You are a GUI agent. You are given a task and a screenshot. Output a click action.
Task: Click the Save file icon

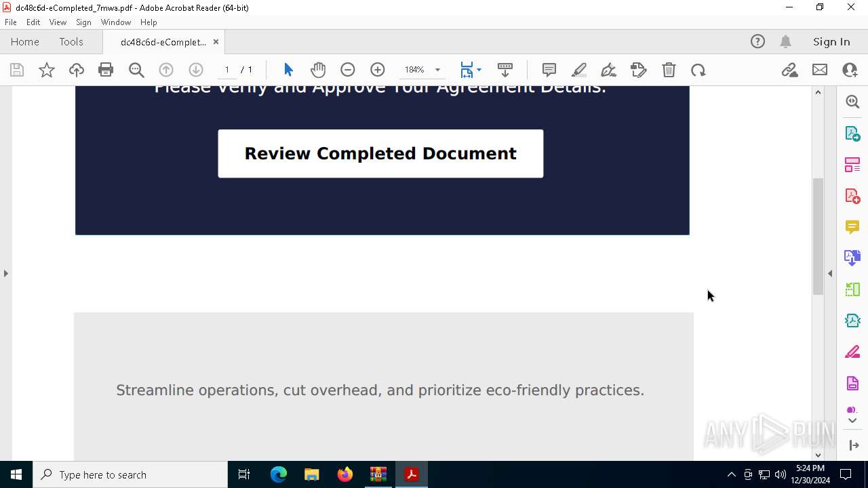coord(17,70)
